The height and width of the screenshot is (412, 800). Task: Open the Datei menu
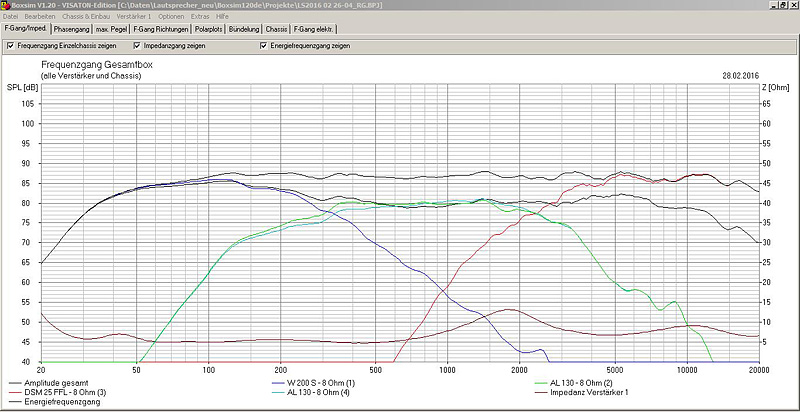pyautogui.click(x=11, y=17)
